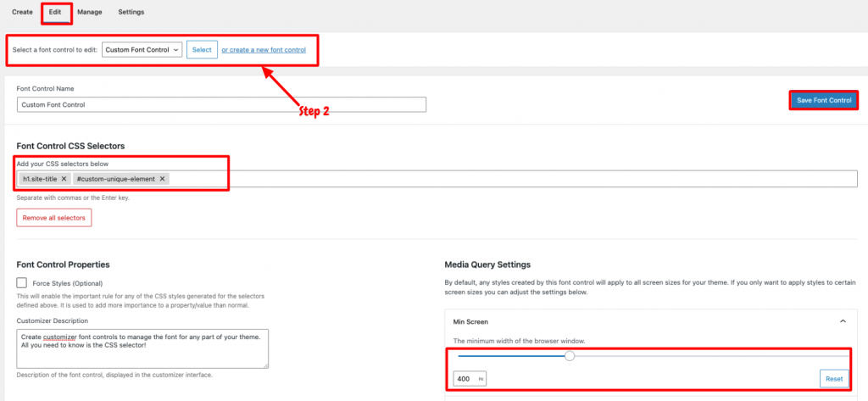Click the 'Font Control Properties' heading
This screenshot has width=868, height=401.
pyautogui.click(x=63, y=265)
